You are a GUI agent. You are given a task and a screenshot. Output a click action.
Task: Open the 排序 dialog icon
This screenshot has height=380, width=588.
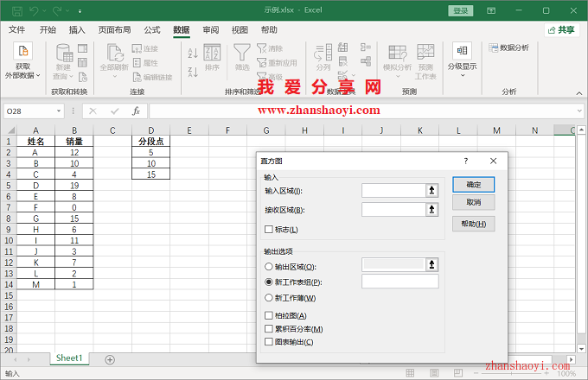pyautogui.click(x=212, y=53)
